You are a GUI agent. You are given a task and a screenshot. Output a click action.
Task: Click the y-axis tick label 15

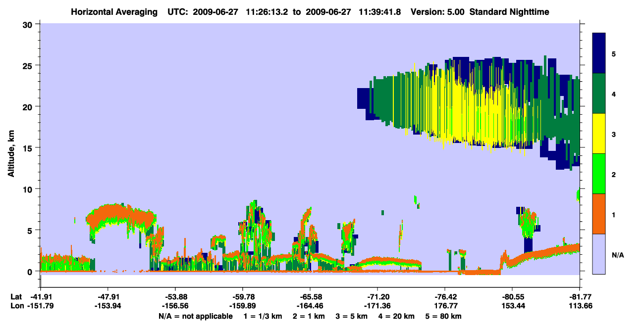(29, 148)
